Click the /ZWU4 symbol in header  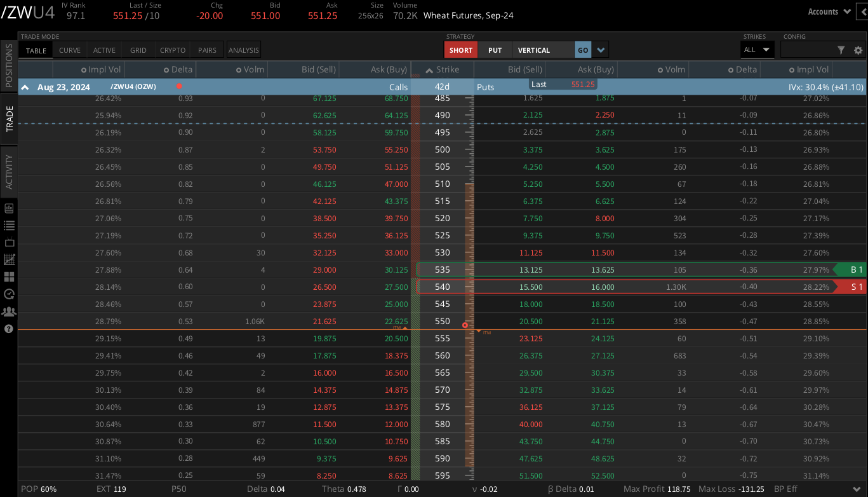pyautogui.click(x=28, y=13)
